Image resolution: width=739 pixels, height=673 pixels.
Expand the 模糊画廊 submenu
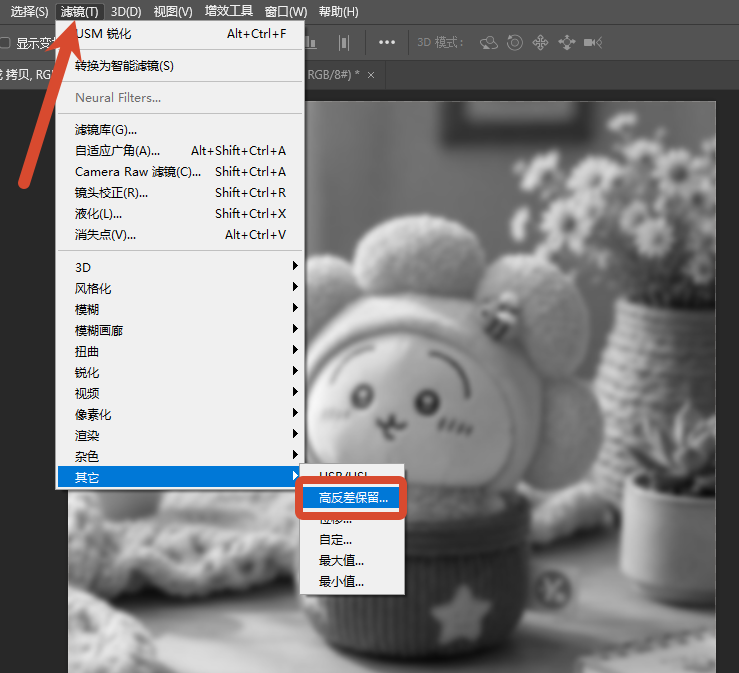tap(180, 330)
